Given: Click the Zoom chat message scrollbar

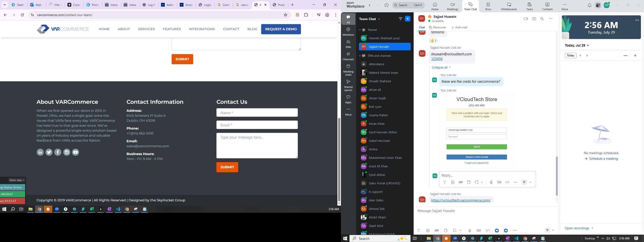Looking at the screenshot, I should pos(557,176).
